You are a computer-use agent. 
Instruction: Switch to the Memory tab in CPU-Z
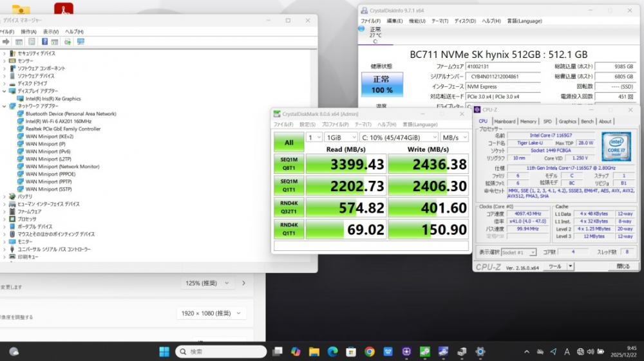tap(528, 121)
